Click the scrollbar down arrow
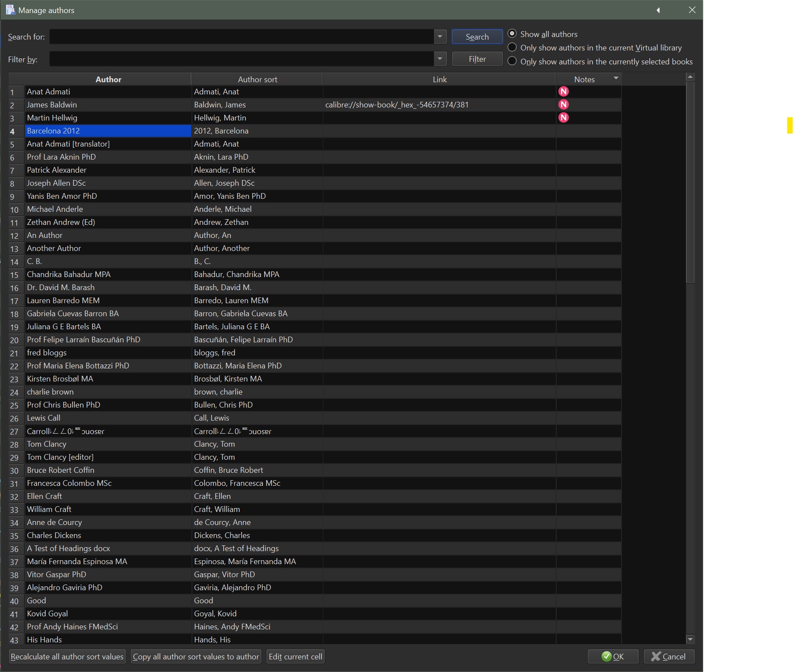 690,639
